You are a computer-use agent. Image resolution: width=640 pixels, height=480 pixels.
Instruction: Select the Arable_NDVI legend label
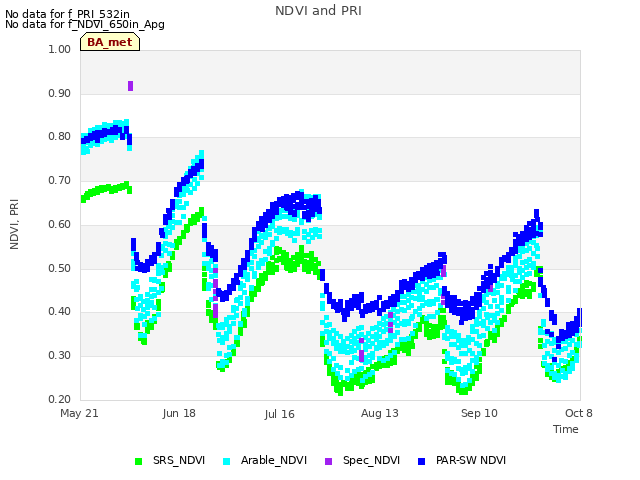tap(274, 460)
